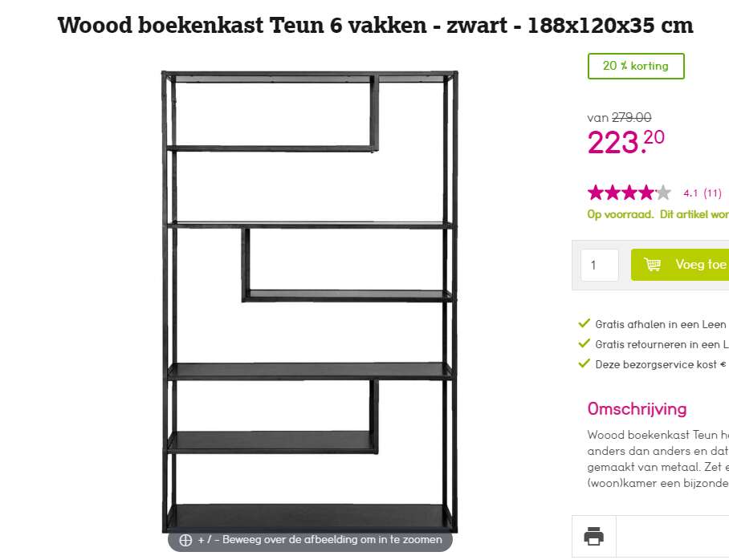Click the Op voorraad stock status text

click(620, 214)
